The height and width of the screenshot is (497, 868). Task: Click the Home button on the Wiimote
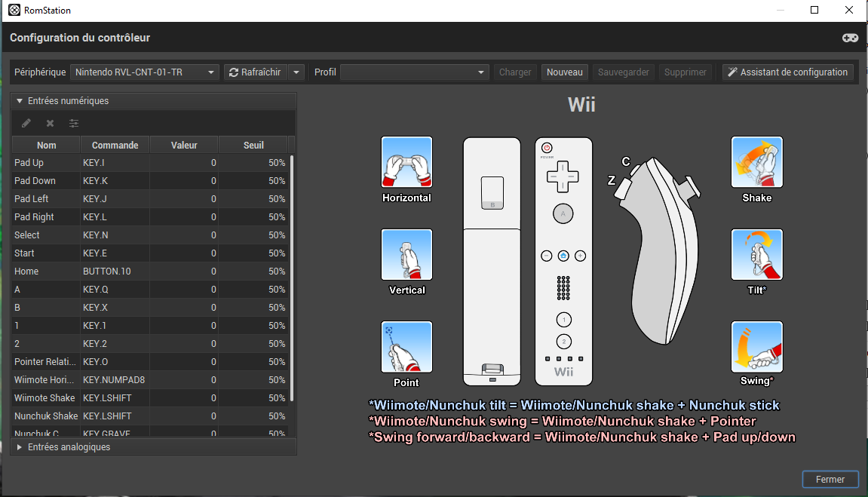pos(563,256)
